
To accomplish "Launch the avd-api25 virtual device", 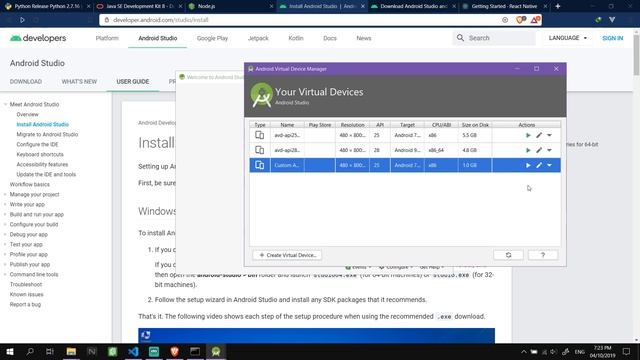I will tap(528, 135).
